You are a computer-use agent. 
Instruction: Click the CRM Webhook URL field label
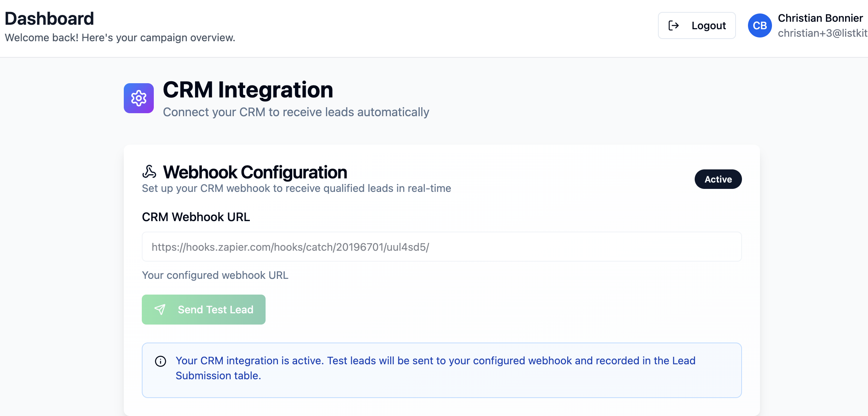pos(196,217)
